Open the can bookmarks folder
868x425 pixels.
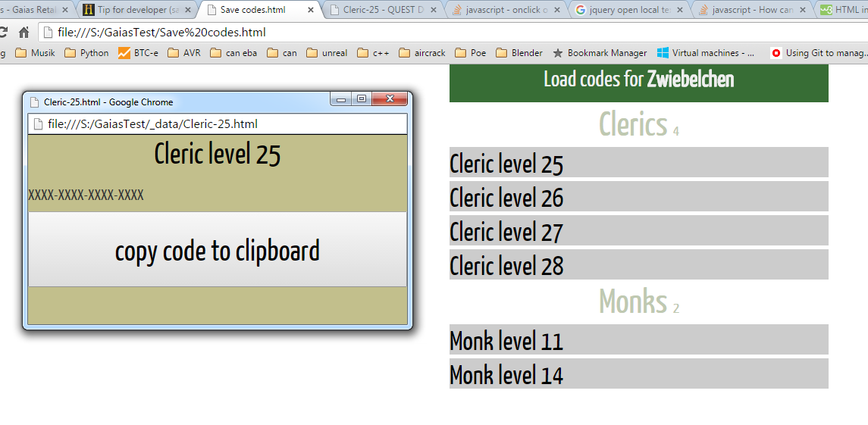click(x=282, y=53)
